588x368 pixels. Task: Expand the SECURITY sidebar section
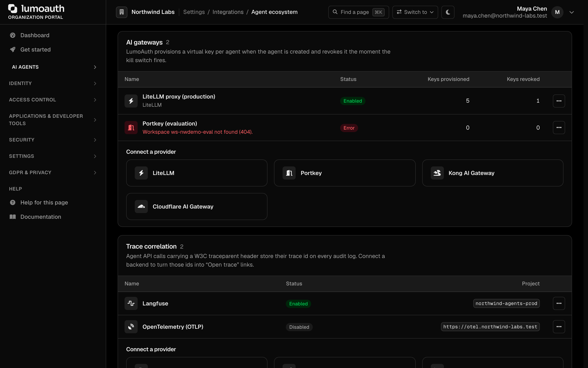click(53, 140)
